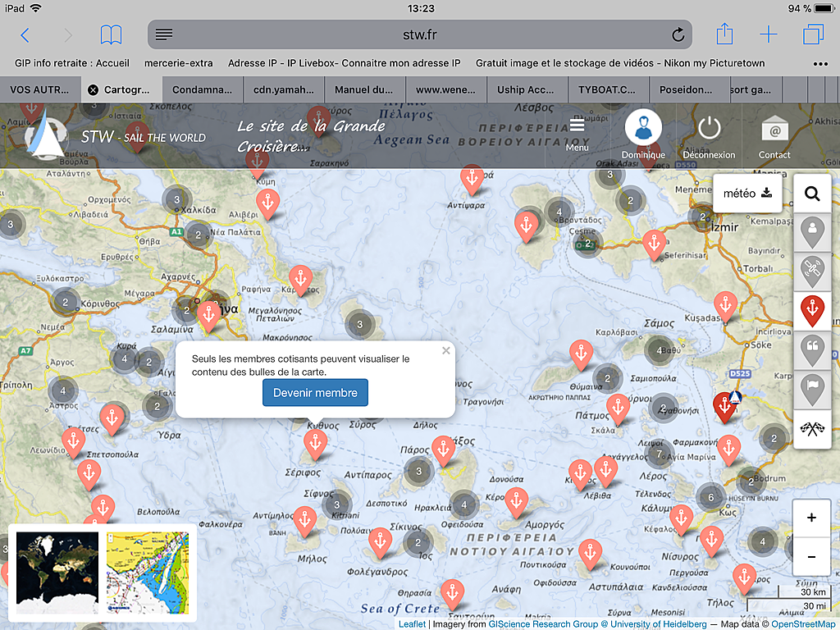Click the météo download button

pyautogui.click(x=747, y=194)
